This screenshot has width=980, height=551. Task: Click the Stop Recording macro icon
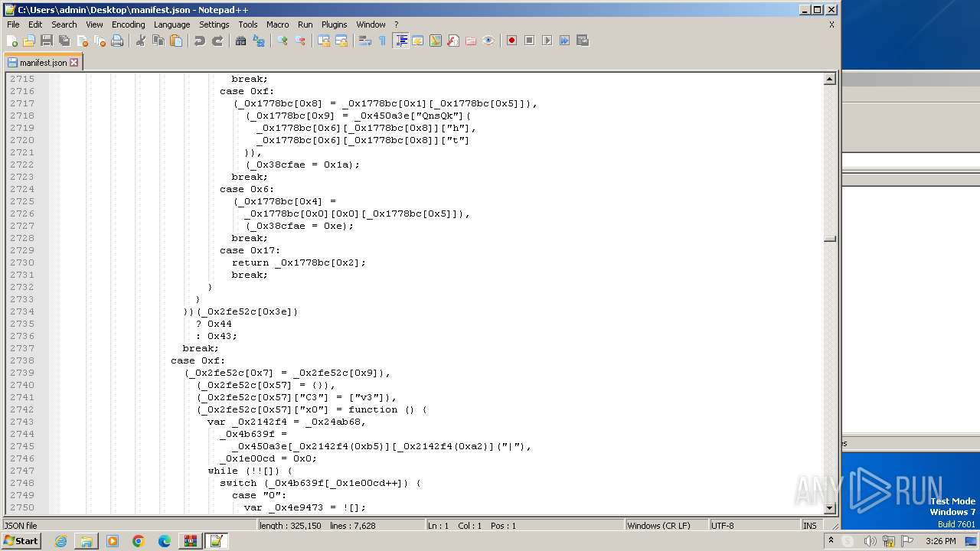pos(530,41)
